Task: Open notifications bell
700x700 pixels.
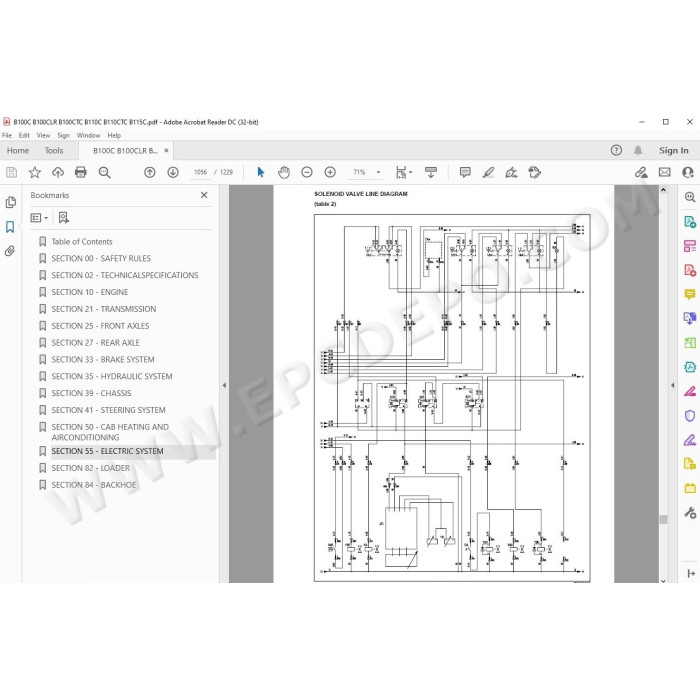Action: click(638, 150)
